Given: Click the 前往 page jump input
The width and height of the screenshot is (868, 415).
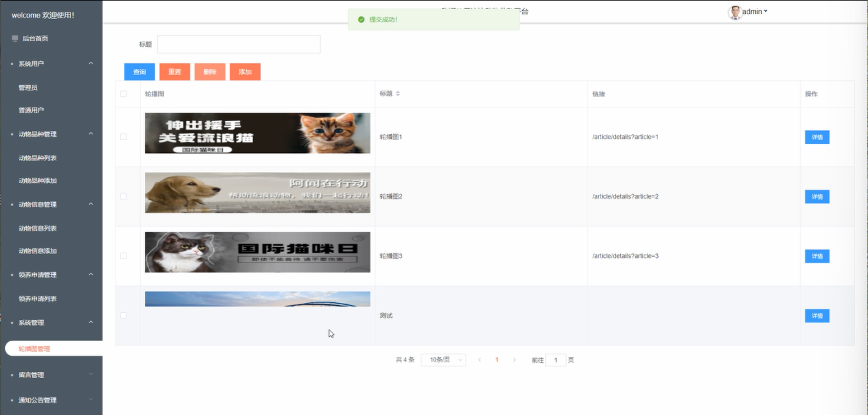Looking at the screenshot, I should pyautogui.click(x=556, y=360).
